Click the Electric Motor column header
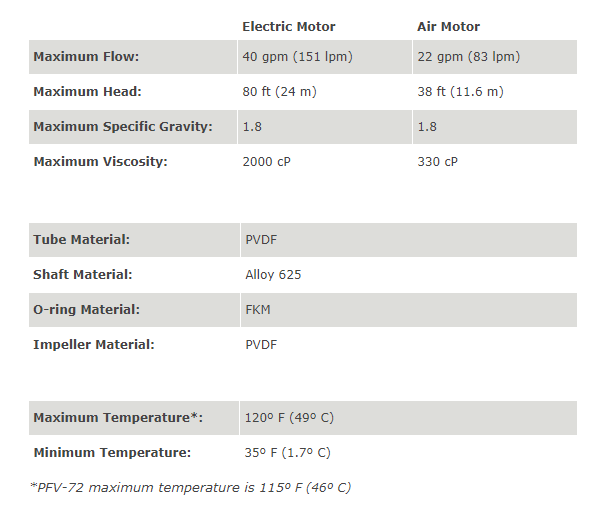The width and height of the screenshot is (592, 513). pos(288,27)
